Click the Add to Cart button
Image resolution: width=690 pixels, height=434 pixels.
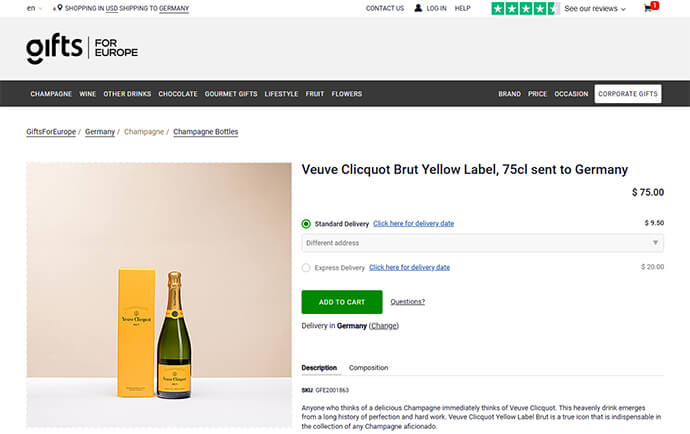pyautogui.click(x=342, y=302)
